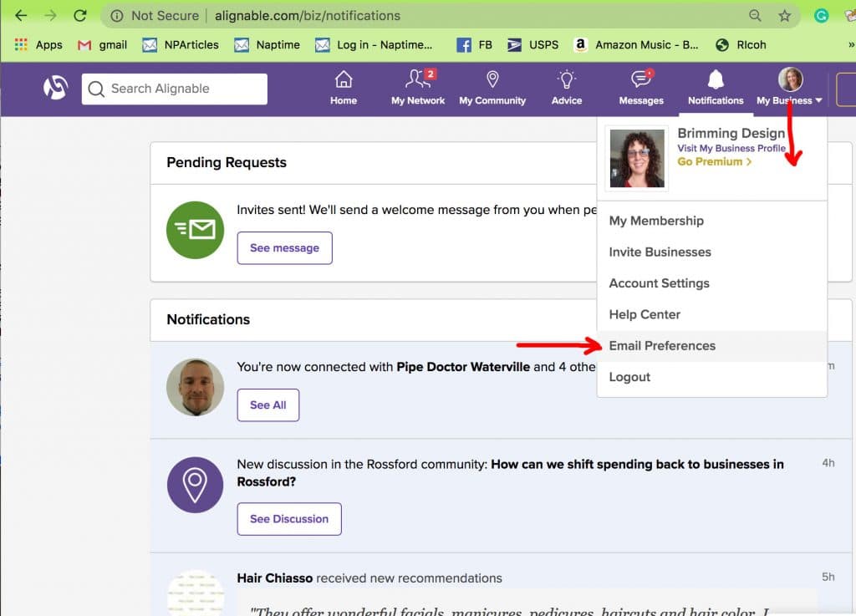Image resolution: width=856 pixels, height=616 pixels.
Task: Open the USPS bookmark
Action: click(532, 45)
